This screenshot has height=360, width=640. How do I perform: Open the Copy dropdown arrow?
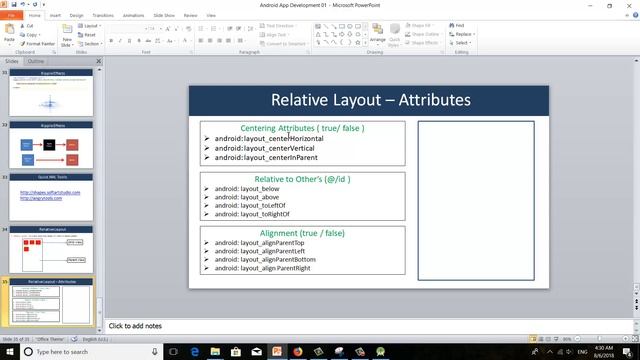coord(40,35)
